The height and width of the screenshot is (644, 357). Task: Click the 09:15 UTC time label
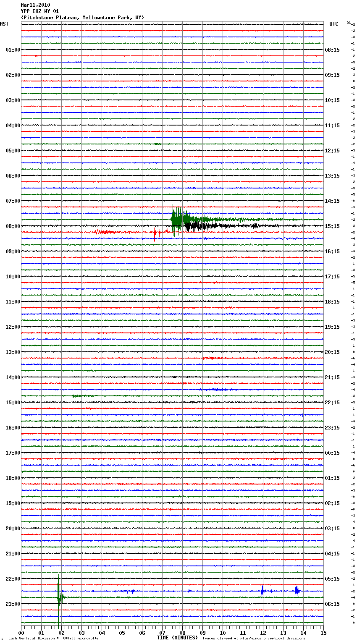coord(332,75)
